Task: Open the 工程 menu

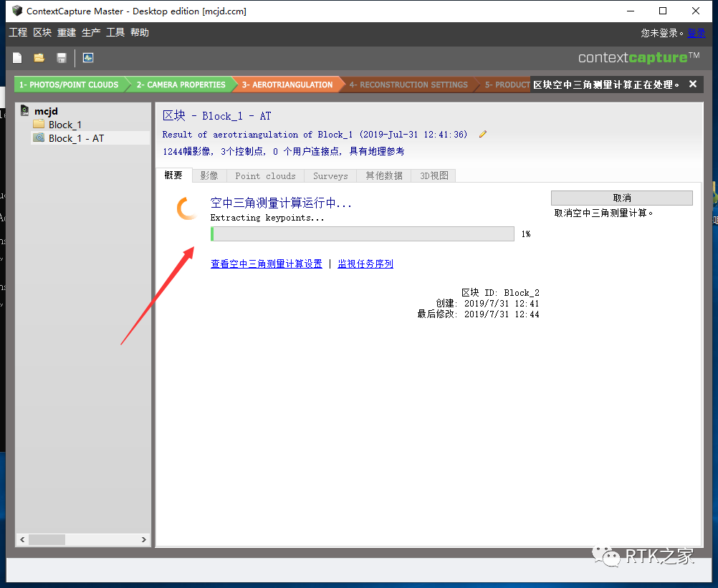Action: [x=18, y=32]
